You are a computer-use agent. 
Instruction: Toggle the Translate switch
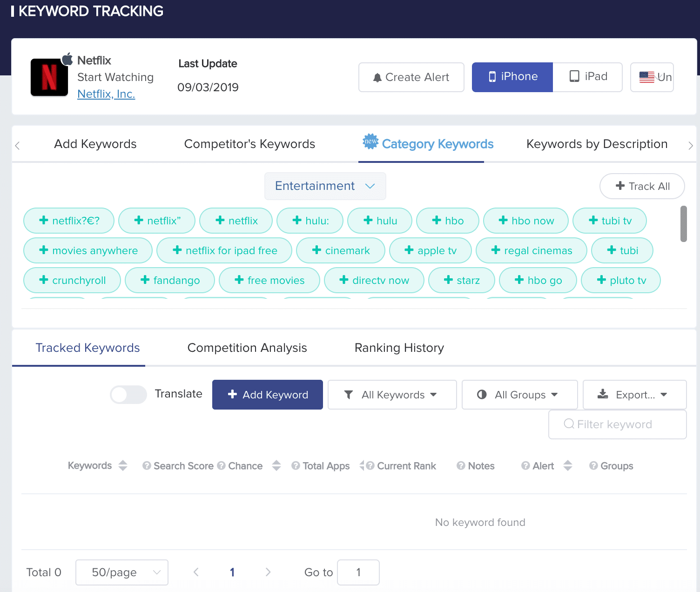128,395
